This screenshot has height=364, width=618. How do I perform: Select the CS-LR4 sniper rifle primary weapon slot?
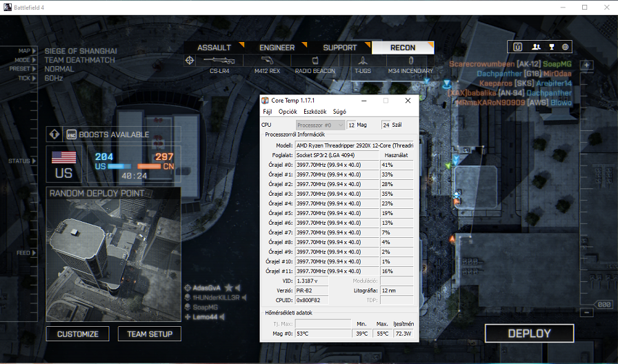click(x=219, y=65)
